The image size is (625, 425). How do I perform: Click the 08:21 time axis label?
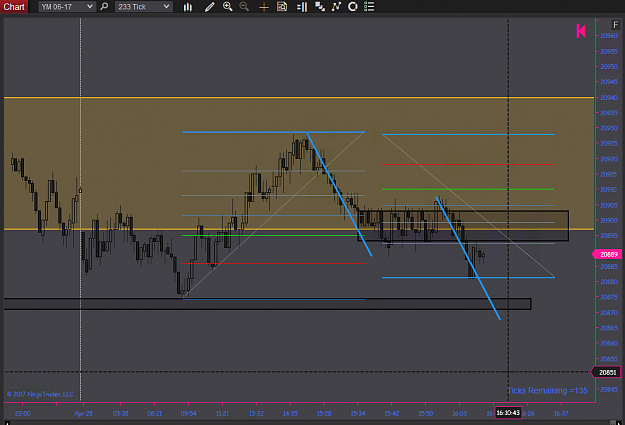(154, 413)
